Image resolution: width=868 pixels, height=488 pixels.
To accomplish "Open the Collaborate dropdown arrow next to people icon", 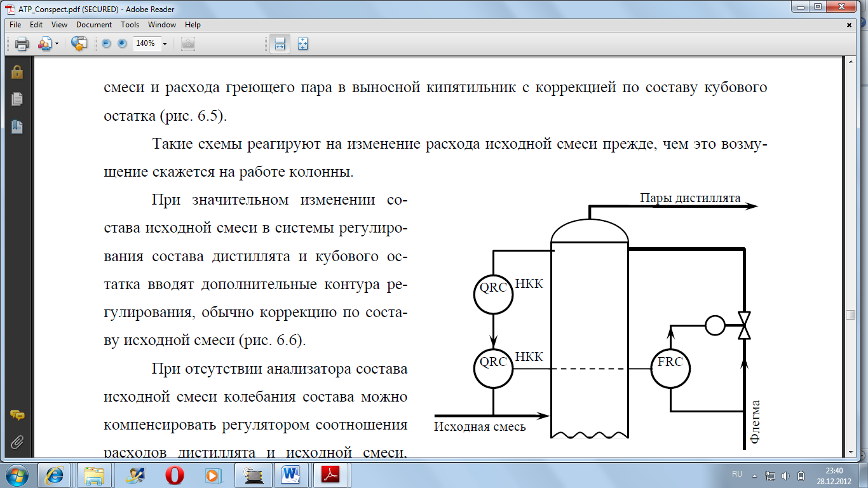I will pyautogui.click(x=57, y=44).
